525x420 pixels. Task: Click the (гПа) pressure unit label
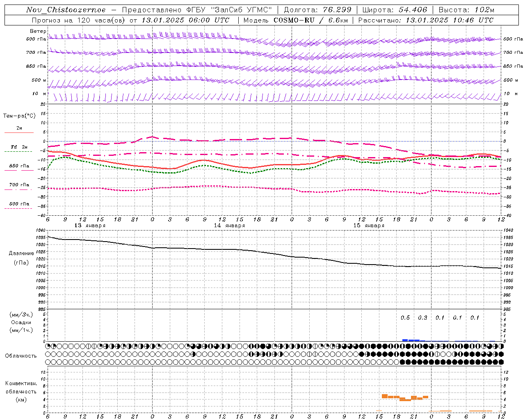click(x=21, y=262)
